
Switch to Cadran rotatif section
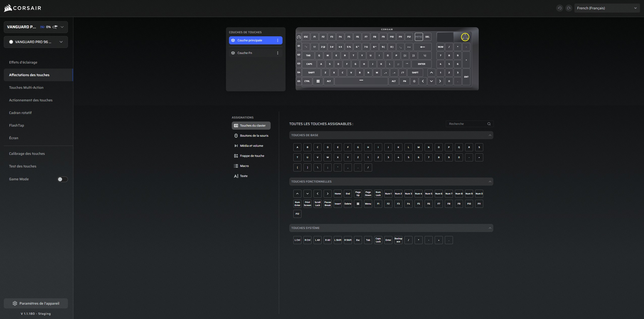point(20,113)
